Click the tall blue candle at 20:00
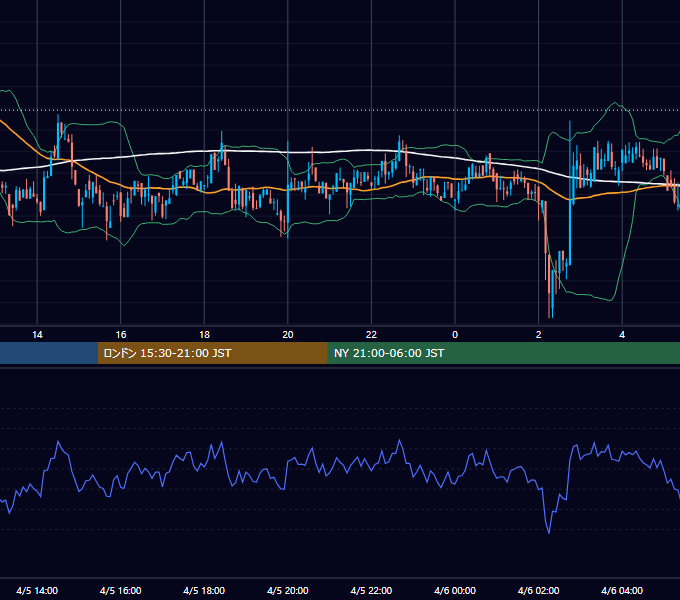 [x=288, y=189]
